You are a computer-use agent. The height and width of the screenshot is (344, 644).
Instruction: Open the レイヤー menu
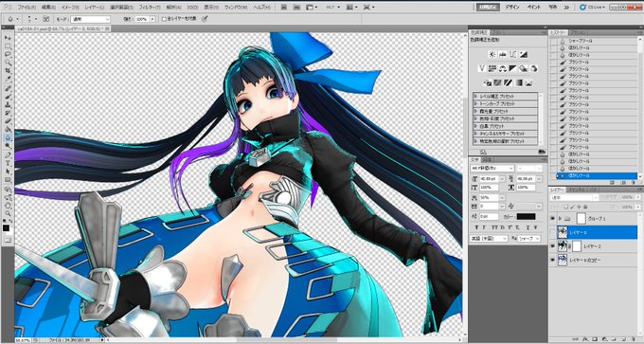95,7
